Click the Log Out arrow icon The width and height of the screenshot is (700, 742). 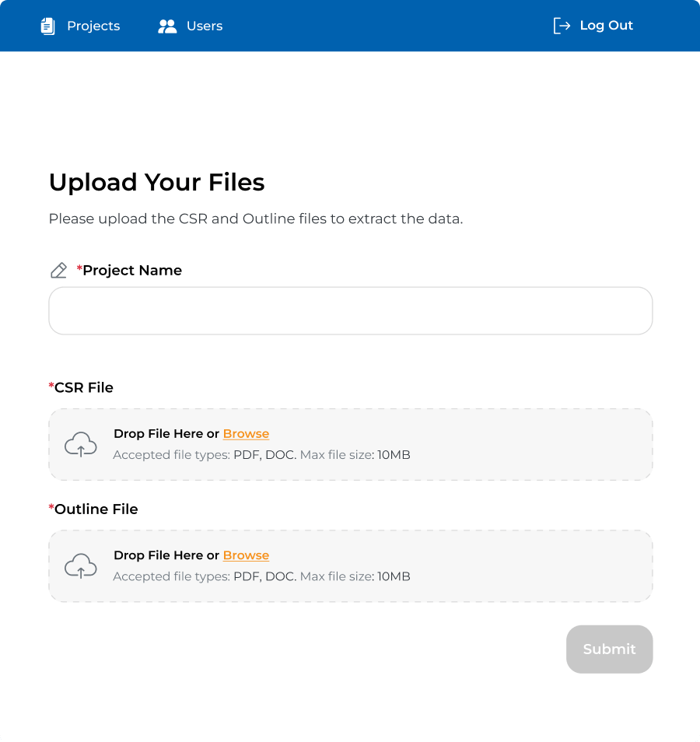click(x=562, y=26)
